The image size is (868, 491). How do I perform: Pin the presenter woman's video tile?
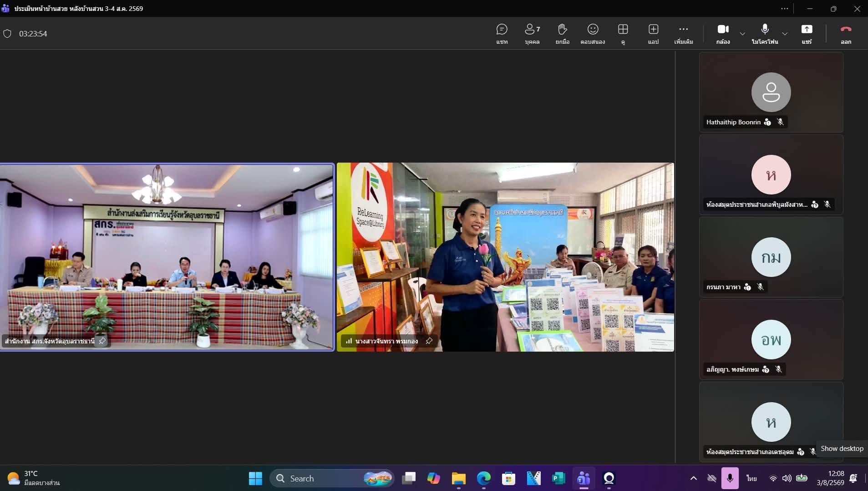tap(429, 341)
